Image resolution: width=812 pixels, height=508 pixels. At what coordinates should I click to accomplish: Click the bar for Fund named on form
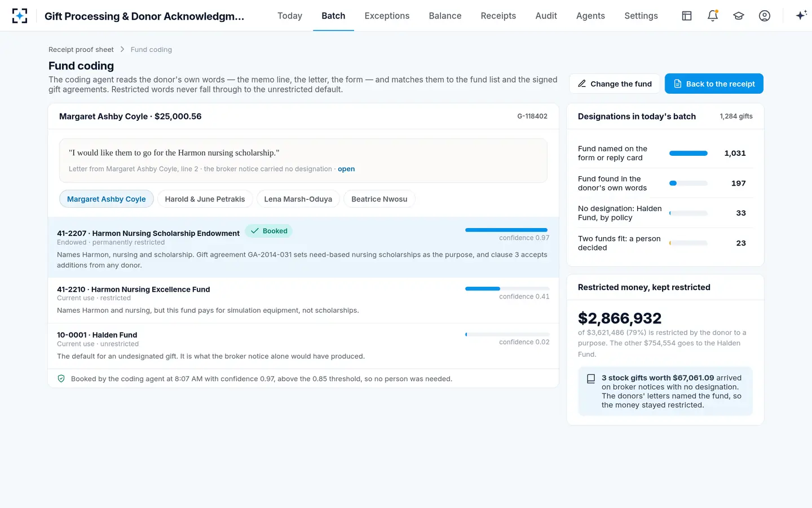click(689, 153)
